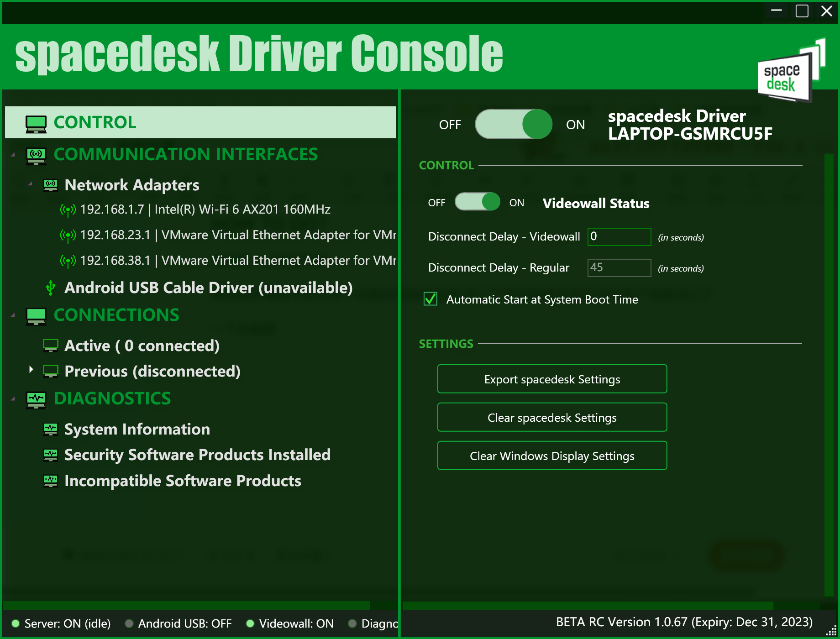Click the Active connections monitor icon
The height and width of the screenshot is (639, 840).
[x=51, y=346]
